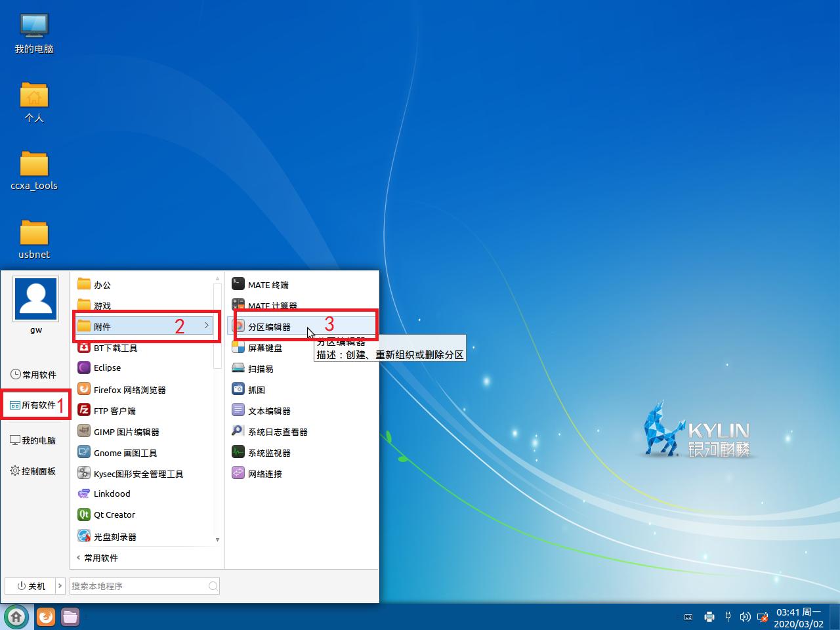
Task: Open 我的电脑 from the sidebar
Action: point(33,440)
